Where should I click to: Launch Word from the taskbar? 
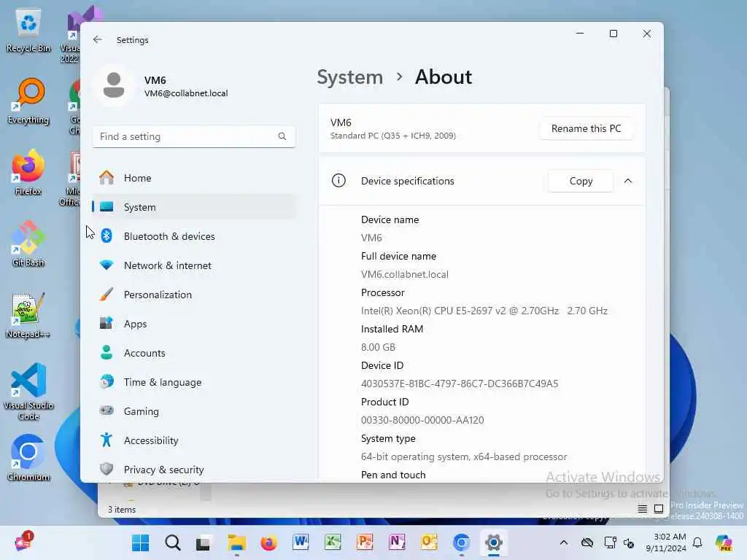coord(301,542)
